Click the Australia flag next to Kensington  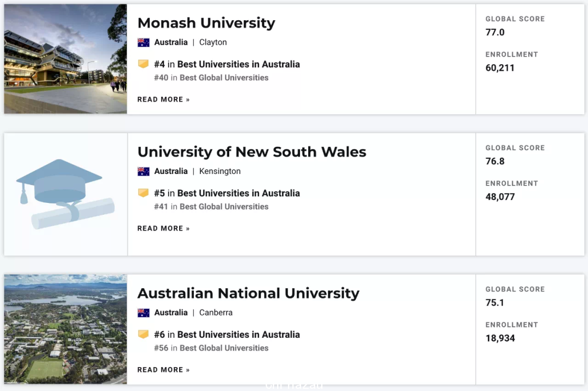[143, 171]
